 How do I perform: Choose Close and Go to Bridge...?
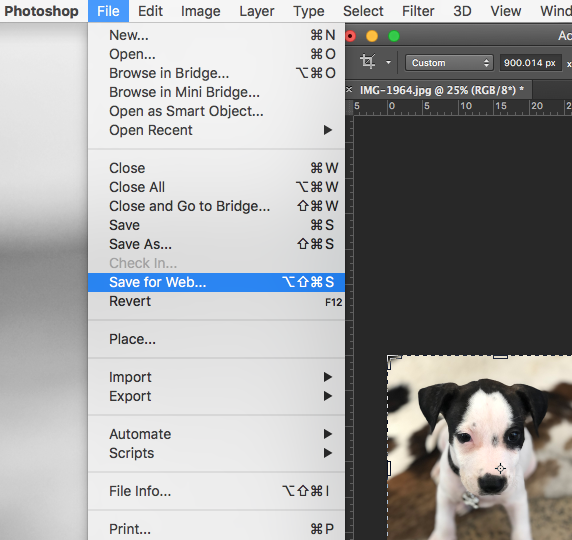click(216, 206)
